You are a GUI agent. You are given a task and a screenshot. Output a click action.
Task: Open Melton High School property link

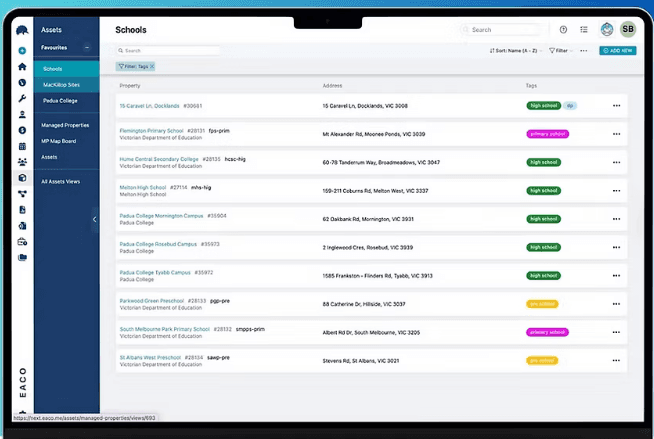coord(143,187)
